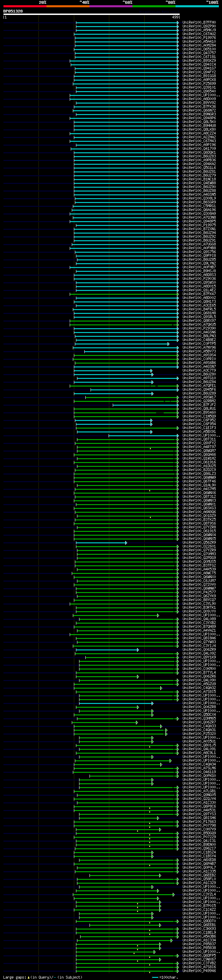Select the UniRef100_A8D009 label
Screen dimensions: 222x980
coord(199,99)
